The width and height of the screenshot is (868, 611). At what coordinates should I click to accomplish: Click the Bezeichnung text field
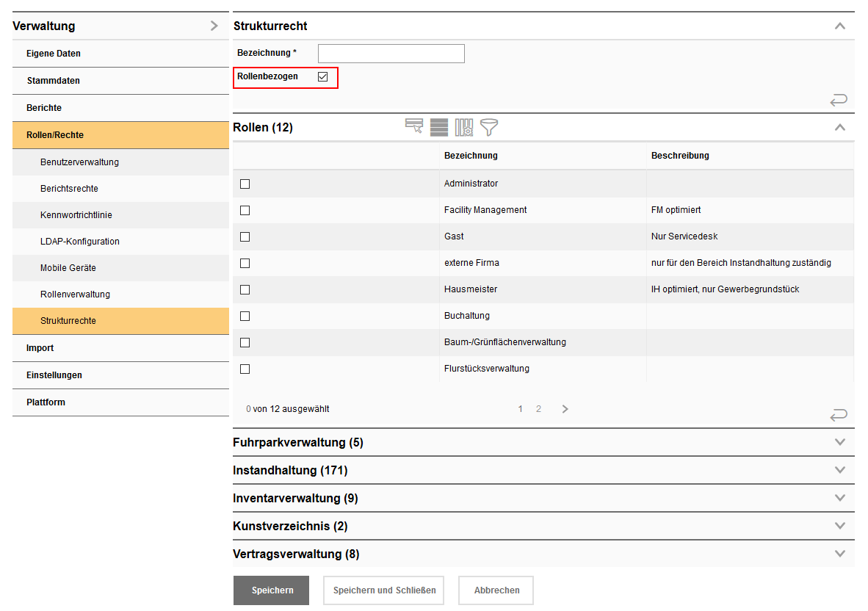point(391,54)
